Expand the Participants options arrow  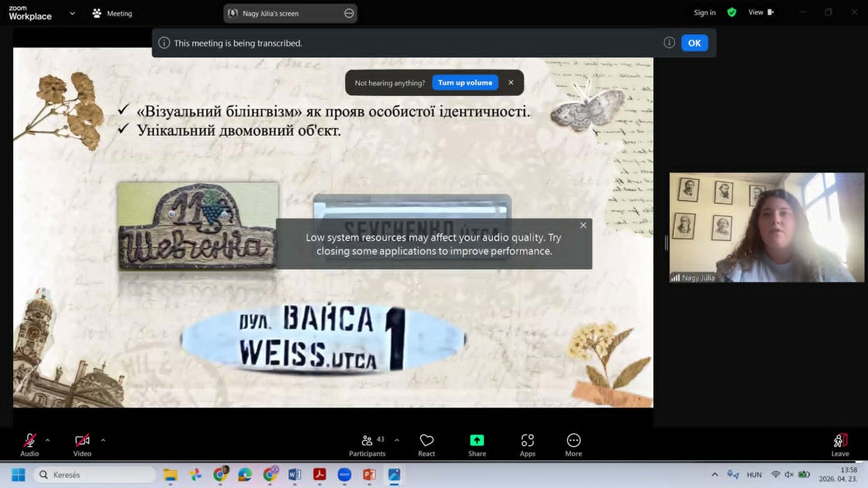coord(396,440)
